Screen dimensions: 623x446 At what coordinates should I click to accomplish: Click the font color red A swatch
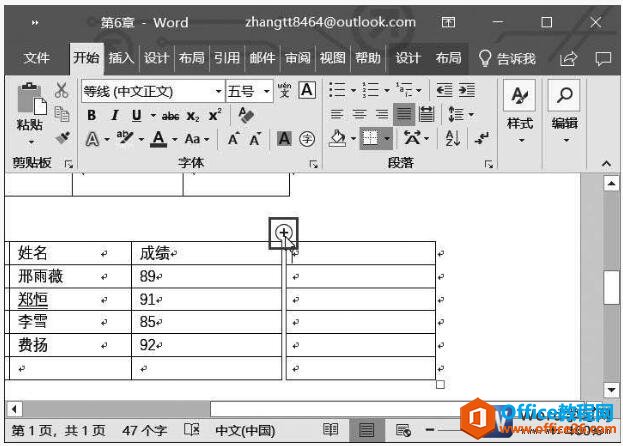coord(158,139)
